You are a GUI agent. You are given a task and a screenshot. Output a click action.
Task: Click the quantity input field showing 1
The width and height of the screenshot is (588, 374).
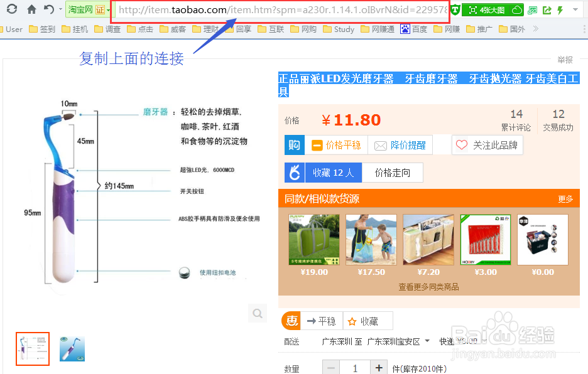click(x=355, y=368)
